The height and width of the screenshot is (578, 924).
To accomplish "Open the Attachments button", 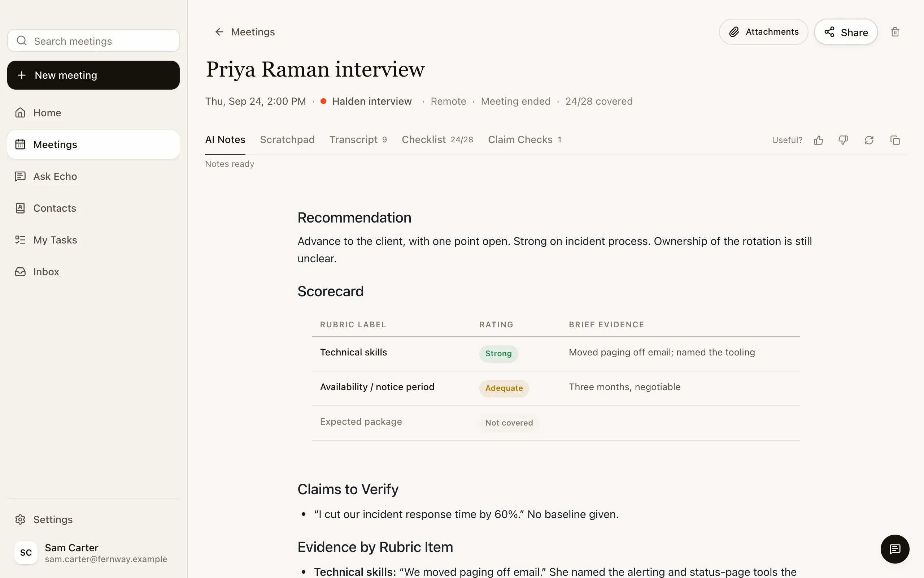I will tap(763, 32).
